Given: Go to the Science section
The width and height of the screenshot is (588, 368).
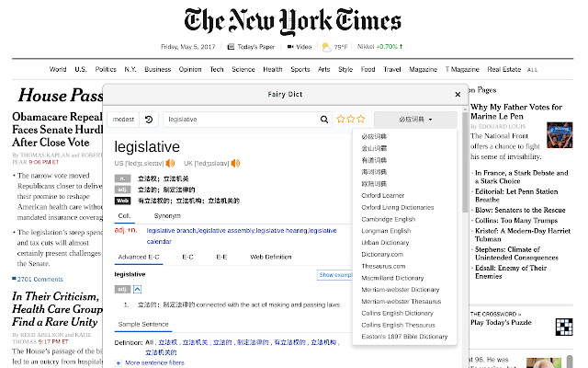Looking at the screenshot, I should 243,70.
